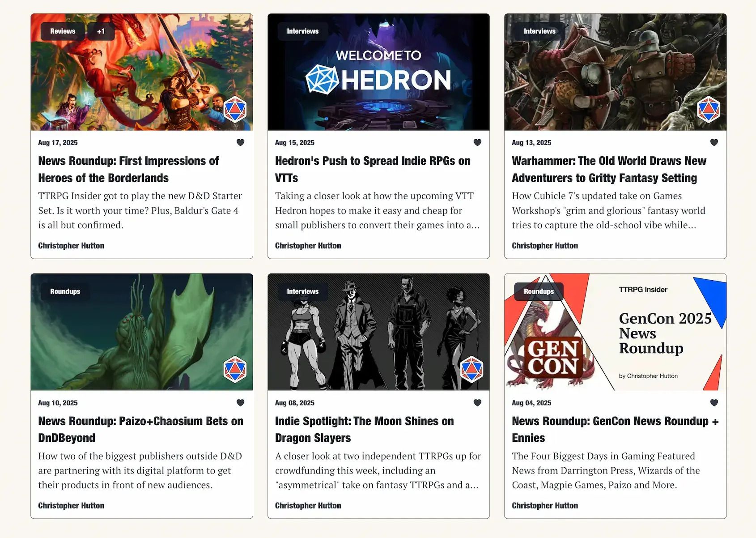Open the dragon battle artwork thumbnail
Screen dimensions: 756x538
[x=142, y=72]
